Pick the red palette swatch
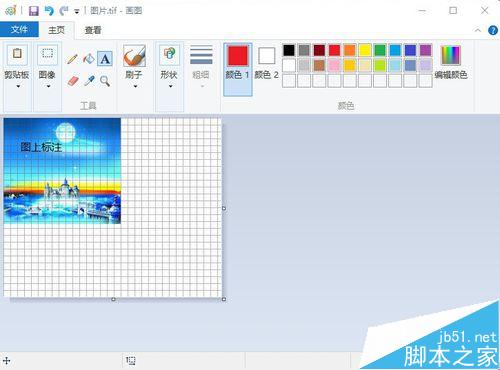 [x=334, y=50]
